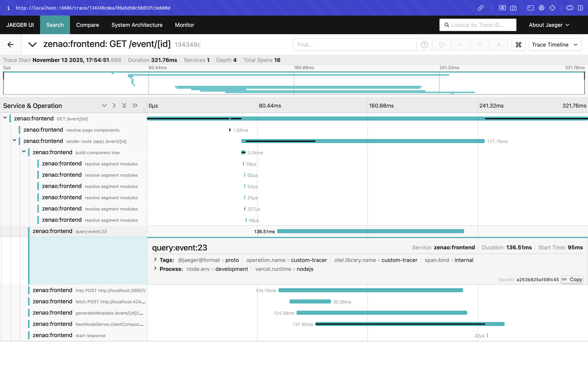This screenshot has width=588, height=367.
Task: Open the keyboard shortcuts command icon
Action: point(518,45)
